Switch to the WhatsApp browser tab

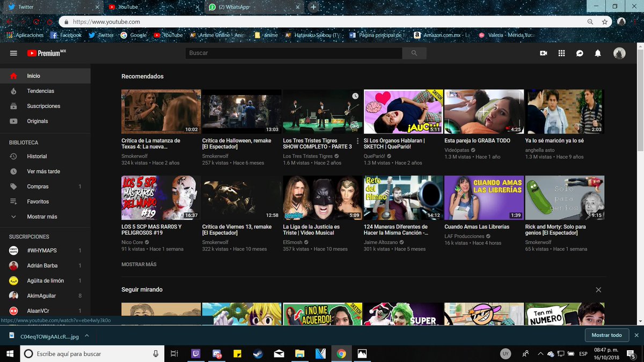tap(255, 7)
